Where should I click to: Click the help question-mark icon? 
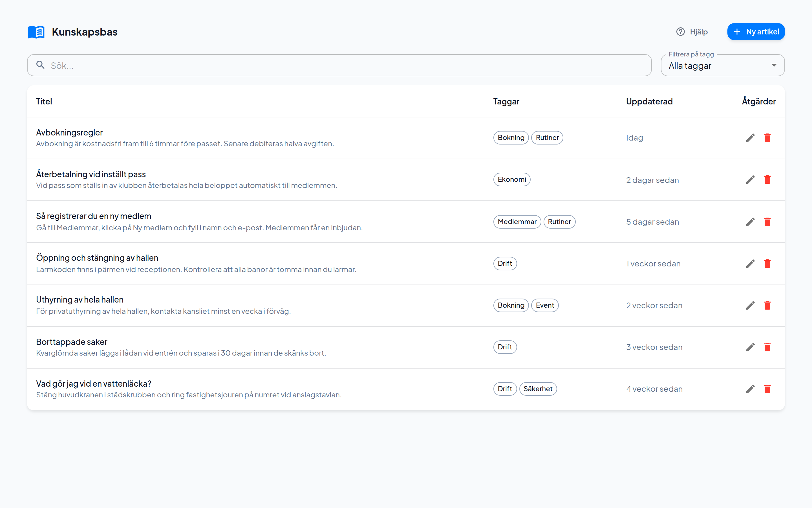[x=680, y=32]
